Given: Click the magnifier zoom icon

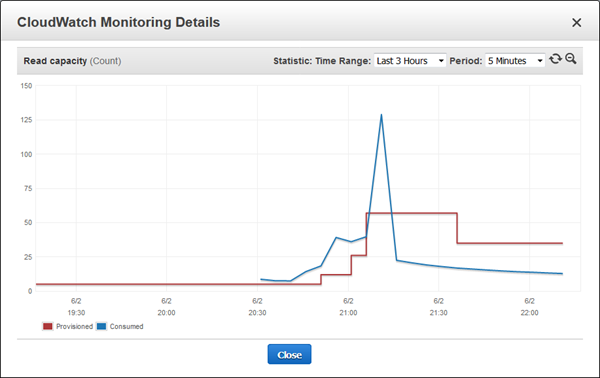Looking at the screenshot, I should point(571,59).
